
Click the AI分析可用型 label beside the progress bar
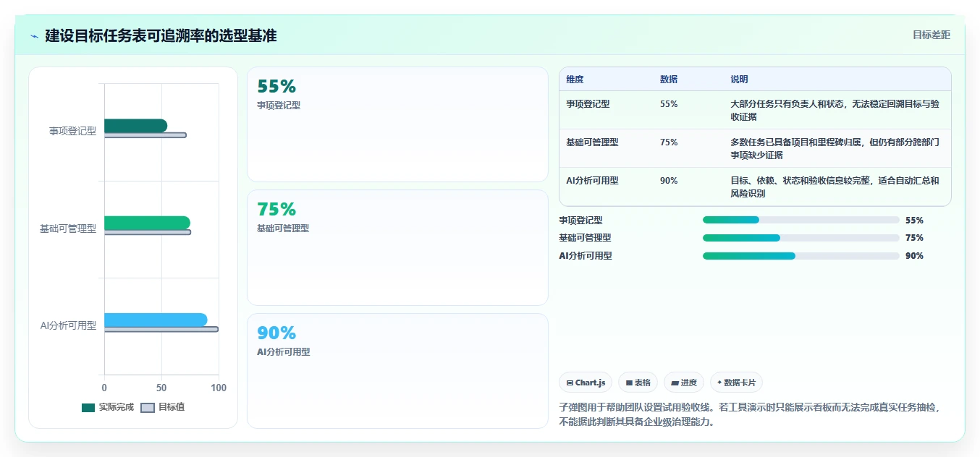click(x=585, y=256)
